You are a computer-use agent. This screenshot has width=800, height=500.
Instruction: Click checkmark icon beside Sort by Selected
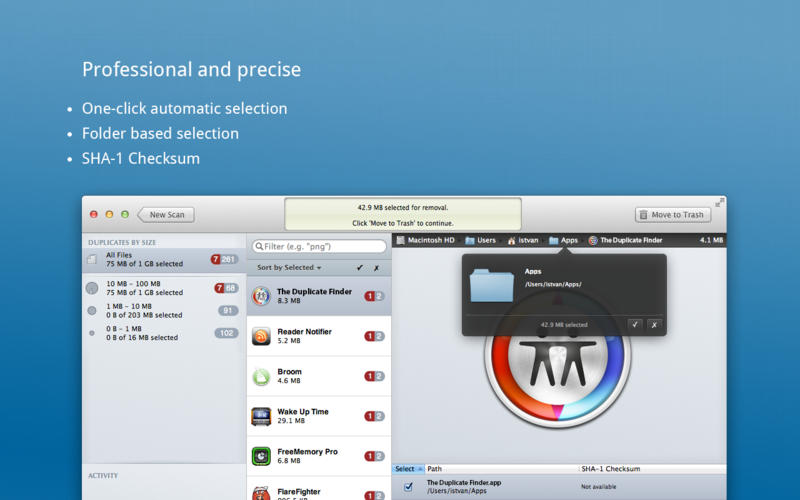pos(360,267)
